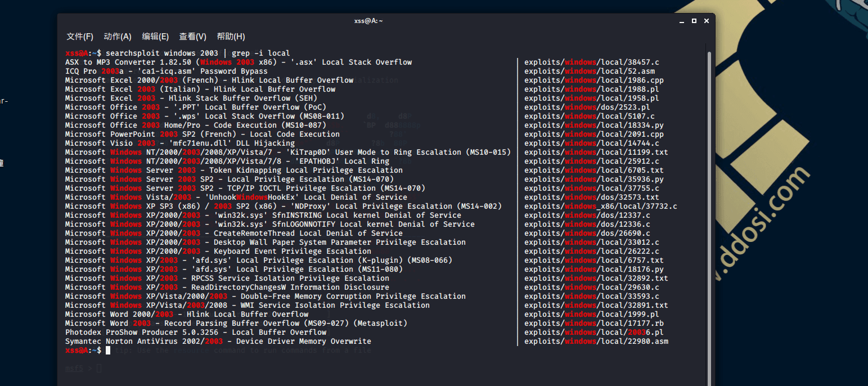Screen dimensions: 868x386
Task: Select 'afd.sys' K-plugin MS08-066 line
Action: pos(259,261)
